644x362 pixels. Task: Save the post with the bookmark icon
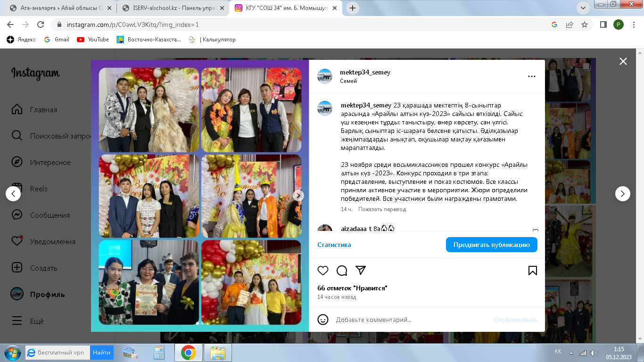click(x=532, y=271)
